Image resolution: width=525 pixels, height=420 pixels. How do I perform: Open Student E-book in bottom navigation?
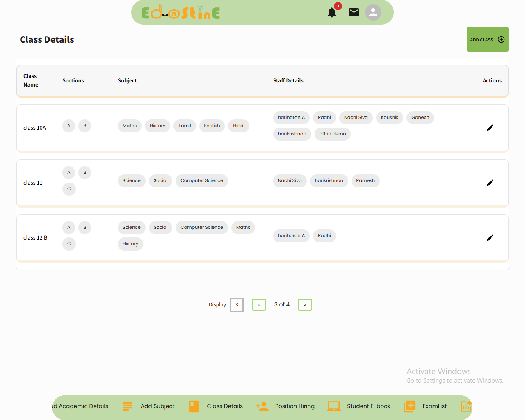[x=369, y=406]
